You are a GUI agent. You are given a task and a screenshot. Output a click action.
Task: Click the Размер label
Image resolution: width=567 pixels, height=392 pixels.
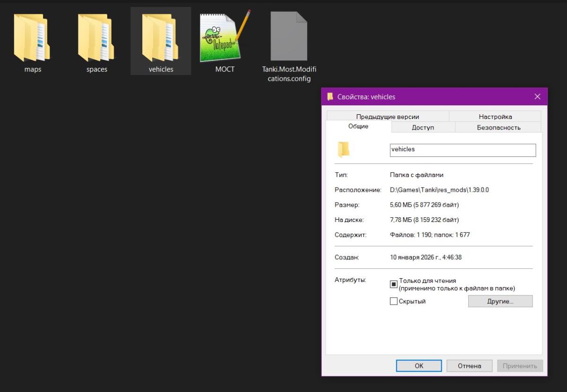tap(347, 205)
